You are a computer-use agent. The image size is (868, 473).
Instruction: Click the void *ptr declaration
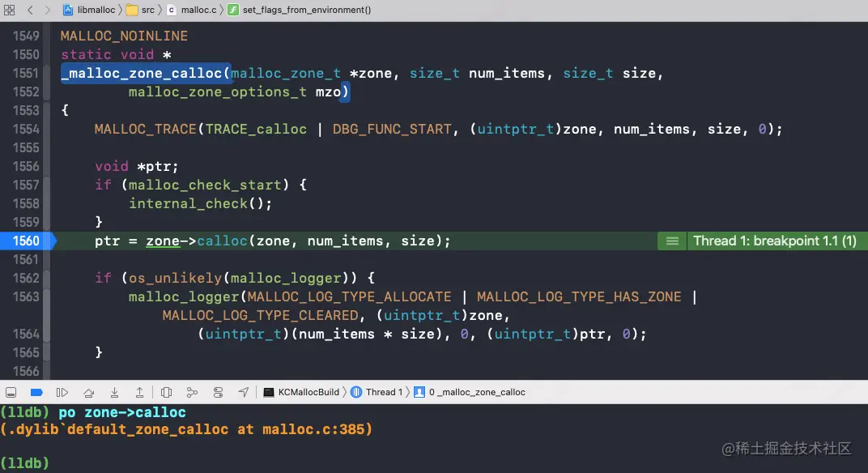(136, 167)
